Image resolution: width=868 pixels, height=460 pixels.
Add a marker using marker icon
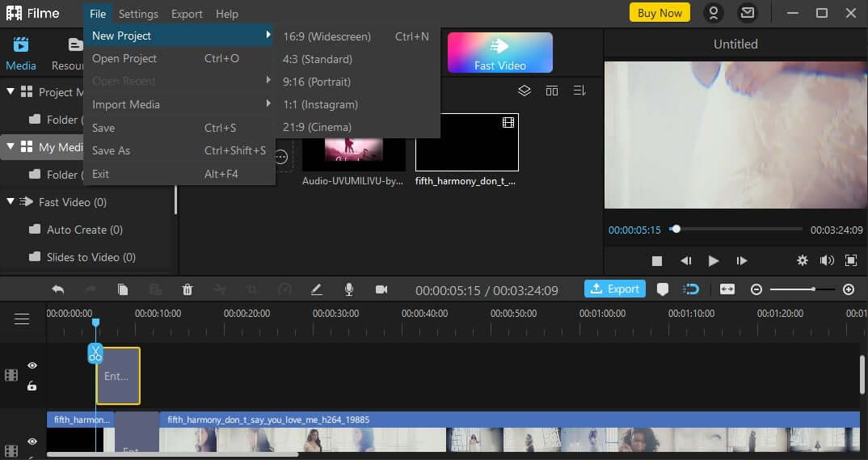(x=662, y=289)
